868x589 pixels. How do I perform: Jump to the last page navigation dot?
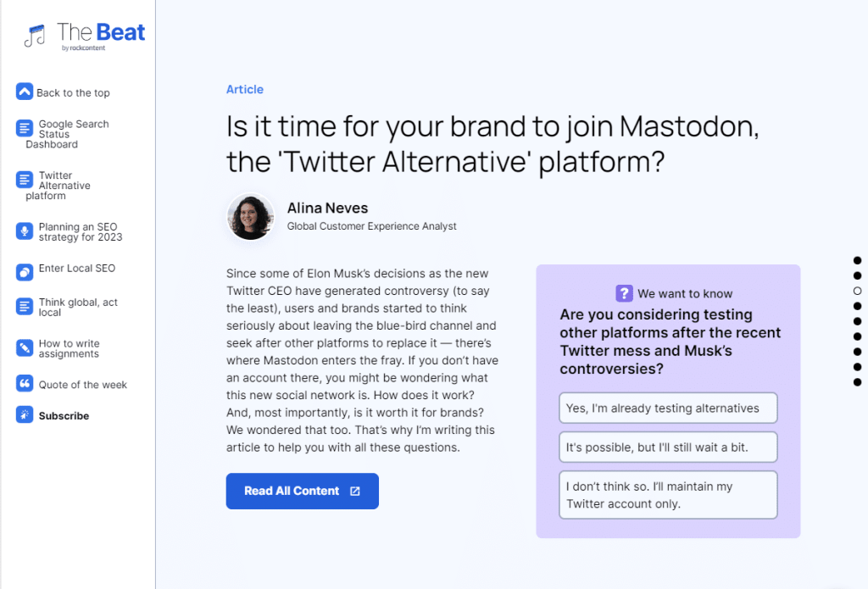tap(857, 382)
